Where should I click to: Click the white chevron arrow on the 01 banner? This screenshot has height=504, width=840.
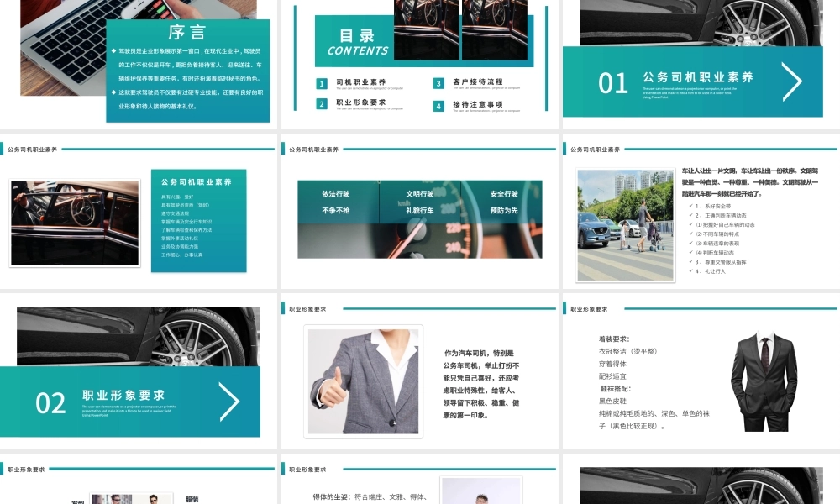point(791,81)
